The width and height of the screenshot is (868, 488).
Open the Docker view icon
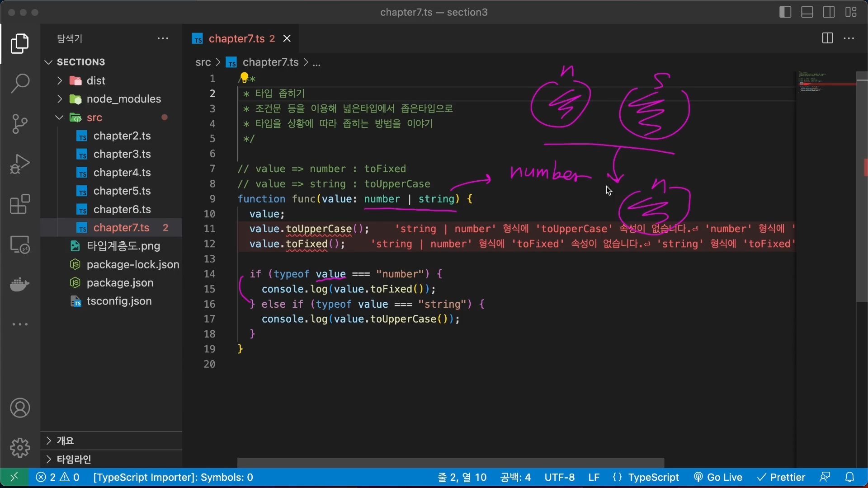(20, 285)
